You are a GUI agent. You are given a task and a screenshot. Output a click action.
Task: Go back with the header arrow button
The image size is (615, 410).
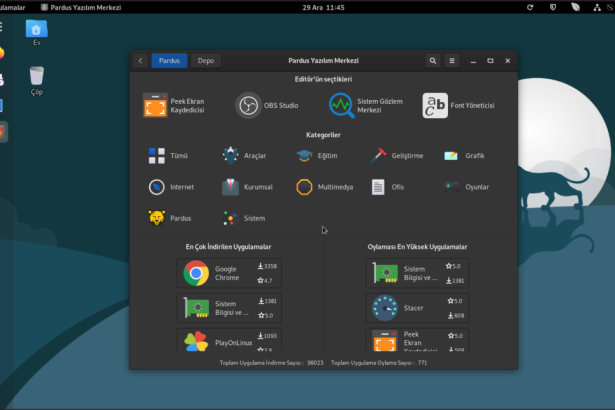coord(140,61)
